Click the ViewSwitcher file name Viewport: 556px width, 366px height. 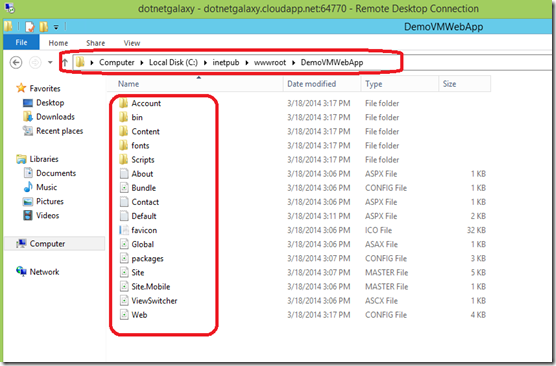pyautogui.click(x=154, y=301)
